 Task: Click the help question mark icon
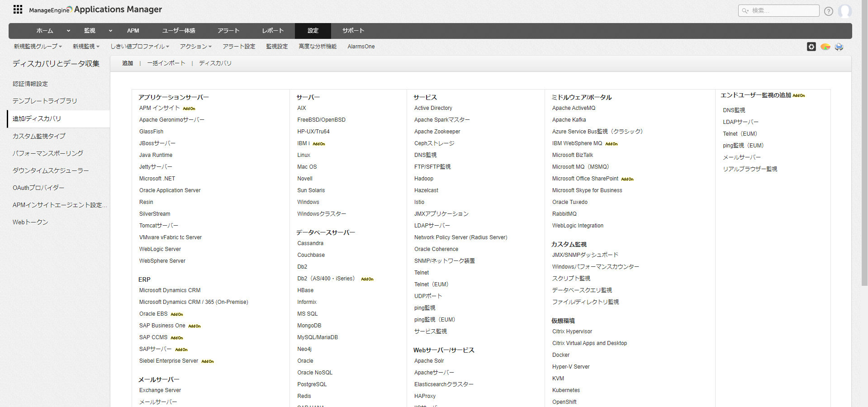(828, 11)
